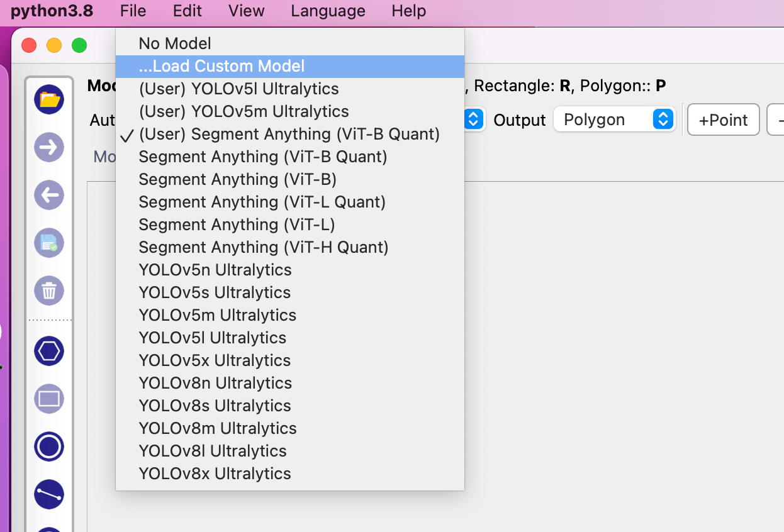Click the save file icon

(49, 243)
